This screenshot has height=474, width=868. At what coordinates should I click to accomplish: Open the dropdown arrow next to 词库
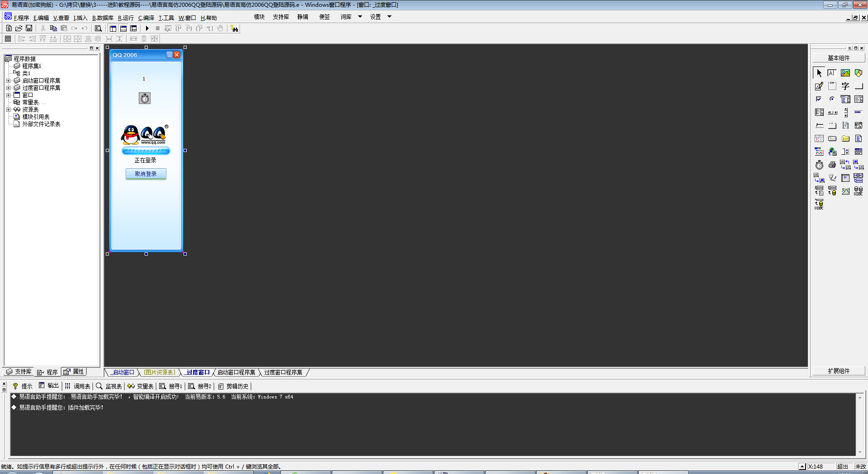coord(360,17)
